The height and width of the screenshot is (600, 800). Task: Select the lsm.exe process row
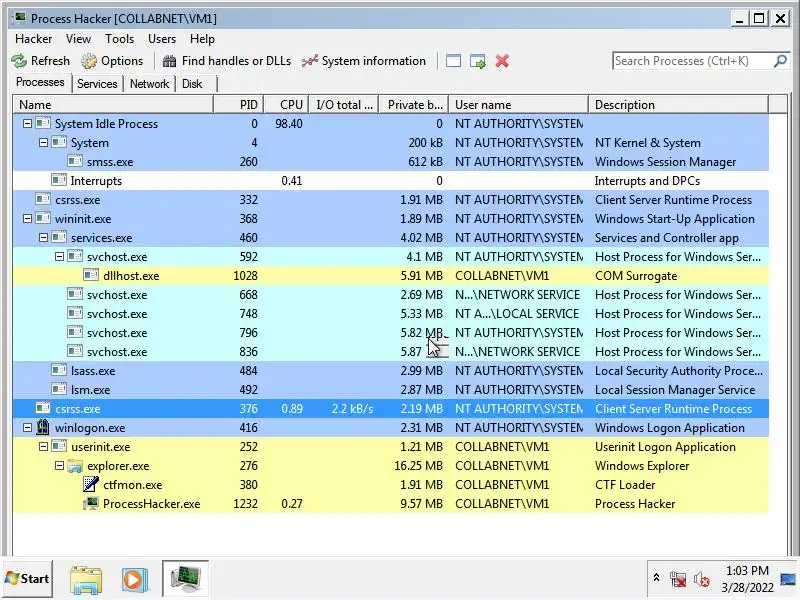(391, 390)
